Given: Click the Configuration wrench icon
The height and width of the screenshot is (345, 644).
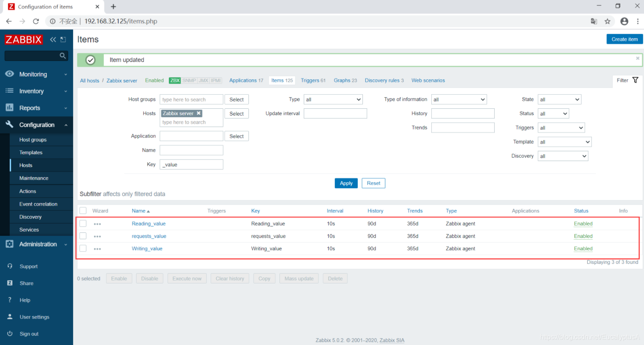Looking at the screenshot, I should click(x=9, y=124).
